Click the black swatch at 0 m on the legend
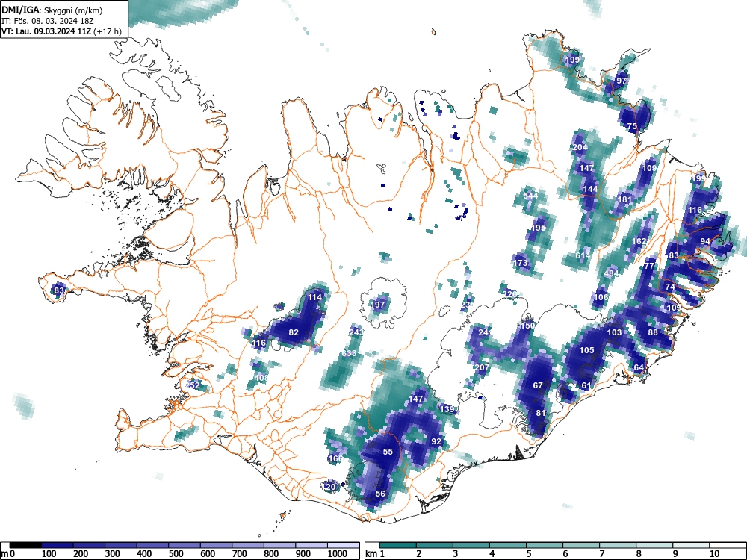The width and height of the screenshot is (747, 560). click(x=25, y=545)
